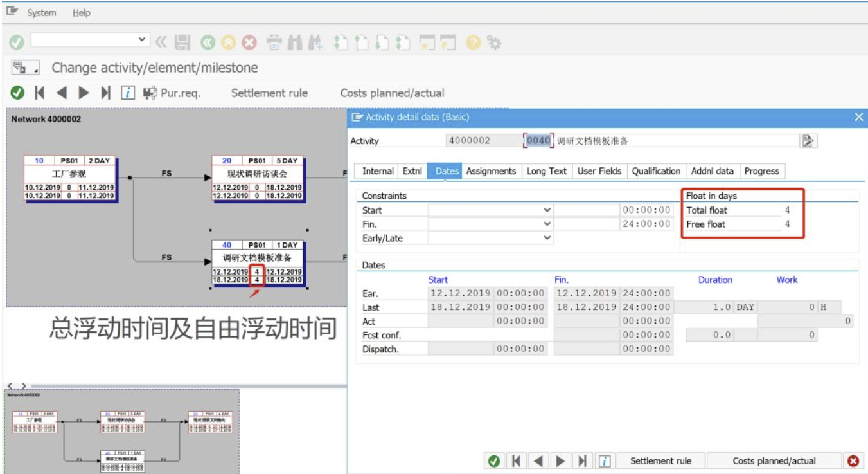
Task: Click the double-chevron collapse icon beside command field
Action: tap(161, 43)
